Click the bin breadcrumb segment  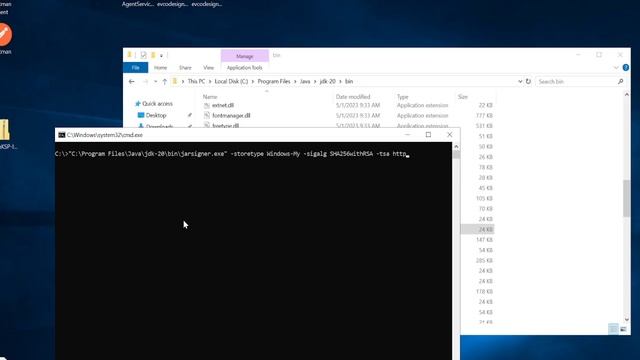pos(349,82)
